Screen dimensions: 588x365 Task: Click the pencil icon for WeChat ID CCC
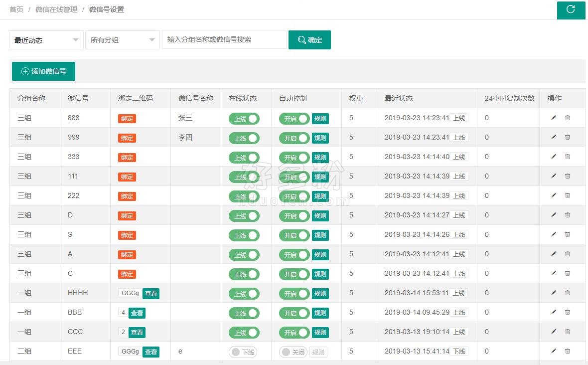pyautogui.click(x=553, y=332)
